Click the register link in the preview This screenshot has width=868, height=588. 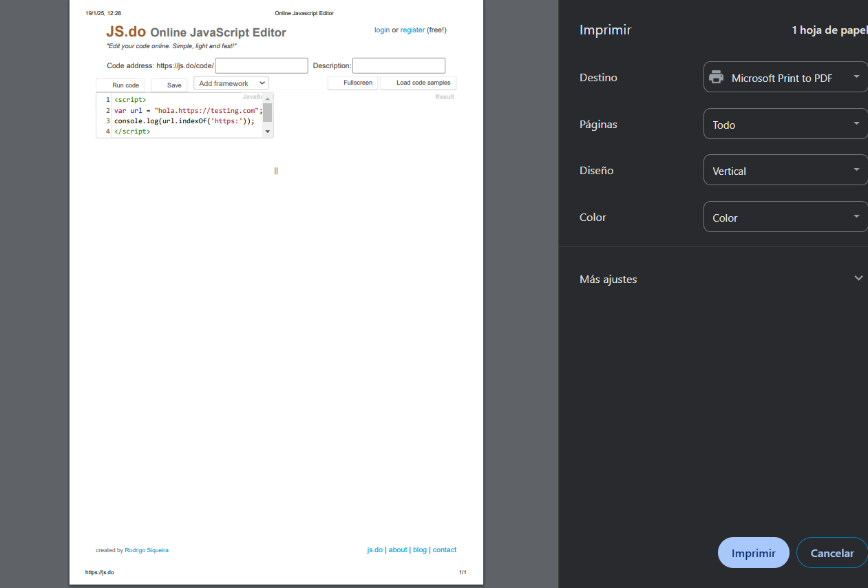click(412, 30)
